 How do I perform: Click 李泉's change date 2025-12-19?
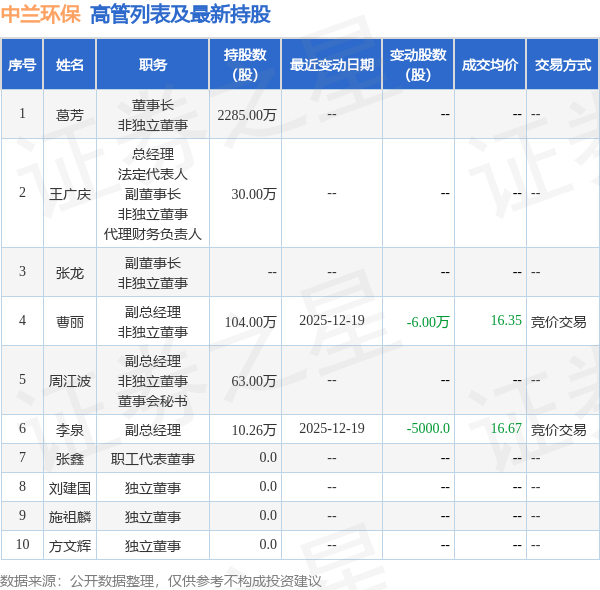[332, 428]
